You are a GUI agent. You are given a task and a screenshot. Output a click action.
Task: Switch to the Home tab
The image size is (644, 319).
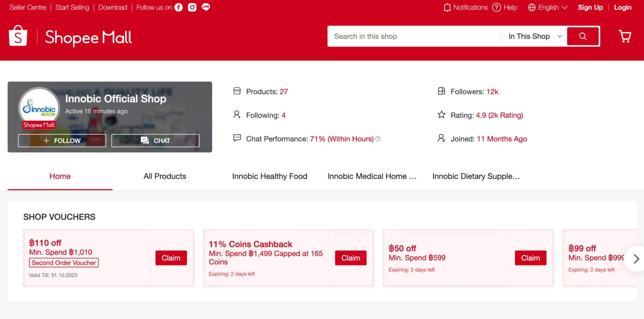click(60, 176)
